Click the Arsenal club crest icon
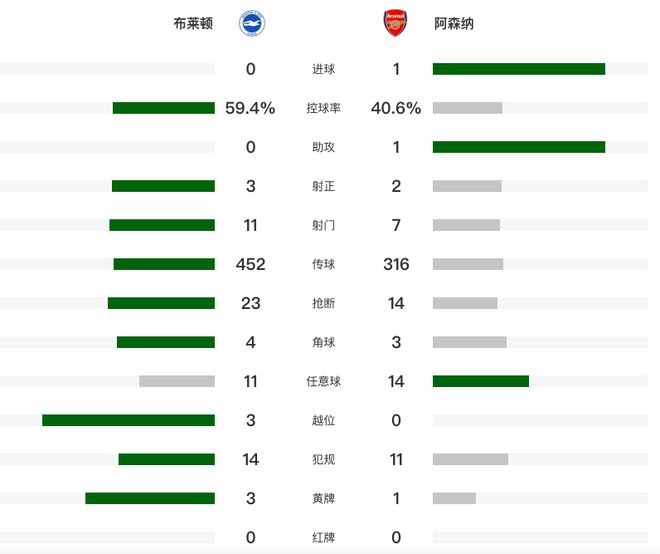Screen dimensions: 660x554 [x=396, y=23]
